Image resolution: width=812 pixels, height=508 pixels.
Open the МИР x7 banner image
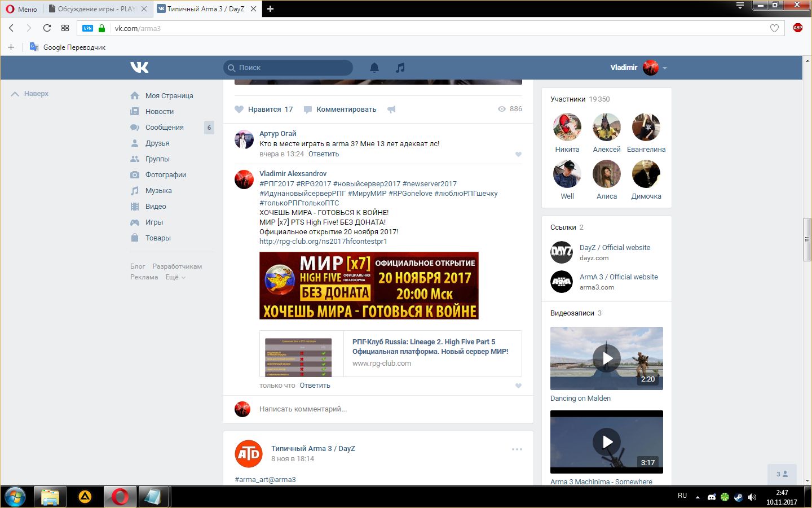pos(369,286)
